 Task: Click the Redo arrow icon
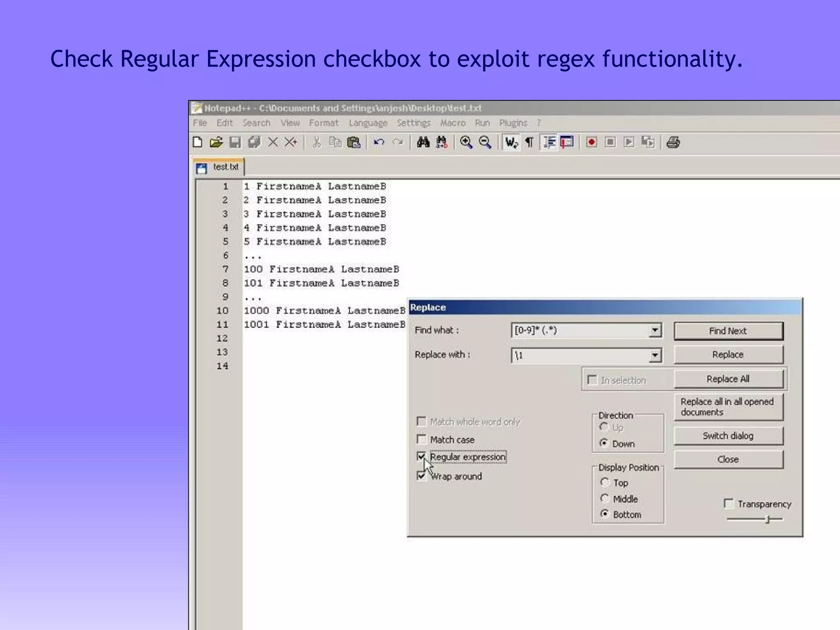[397, 142]
